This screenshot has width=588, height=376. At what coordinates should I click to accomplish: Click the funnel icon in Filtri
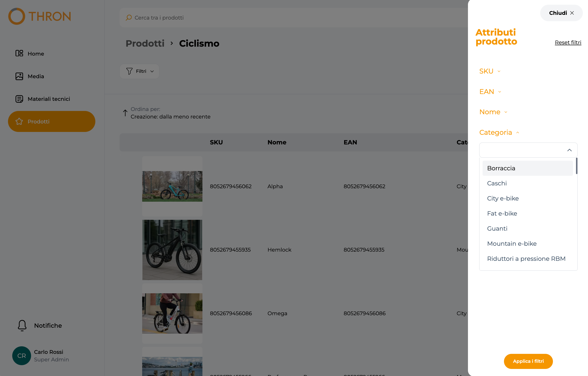coord(129,71)
